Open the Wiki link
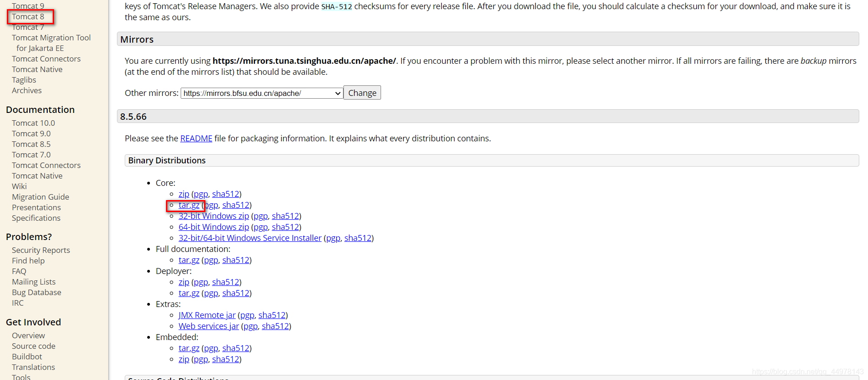Image resolution: width=868 pixels, height=380 pixels. tap(19, 186)
